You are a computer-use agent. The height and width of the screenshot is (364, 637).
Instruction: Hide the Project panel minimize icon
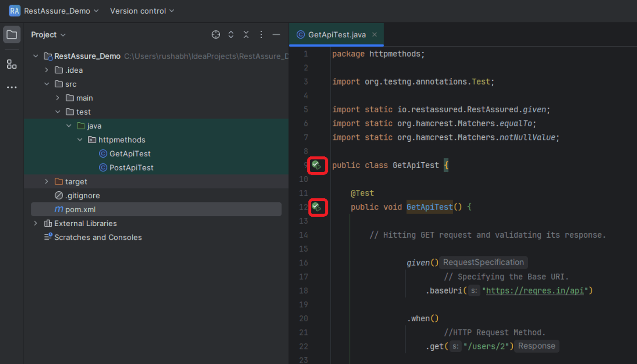click(276, 35)
